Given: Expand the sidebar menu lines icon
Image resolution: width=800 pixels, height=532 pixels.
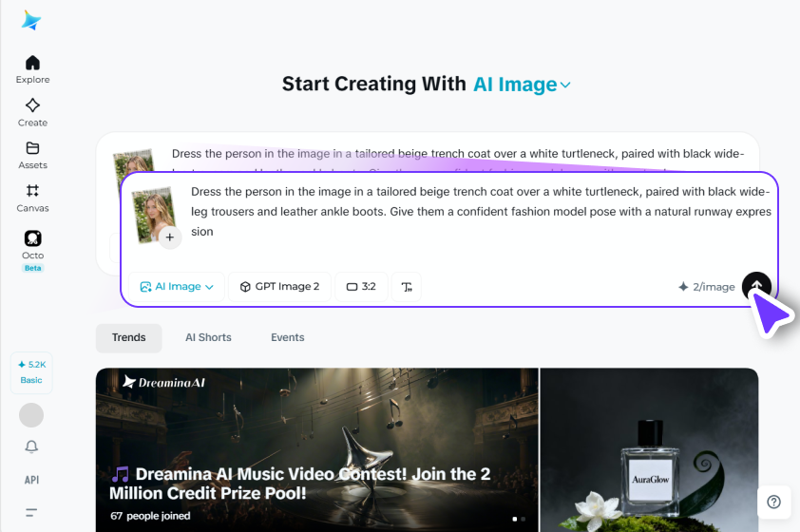Looking at the screenshot, I should [31, 513].
